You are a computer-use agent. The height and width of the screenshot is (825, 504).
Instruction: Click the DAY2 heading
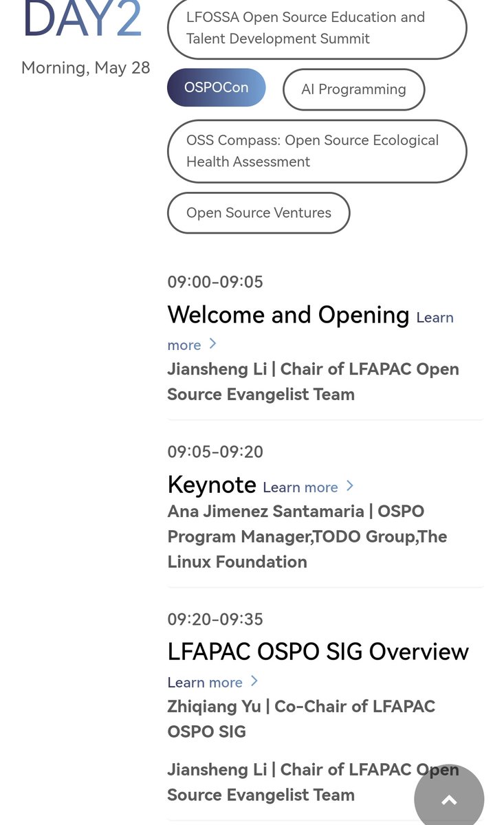point(83,19)
